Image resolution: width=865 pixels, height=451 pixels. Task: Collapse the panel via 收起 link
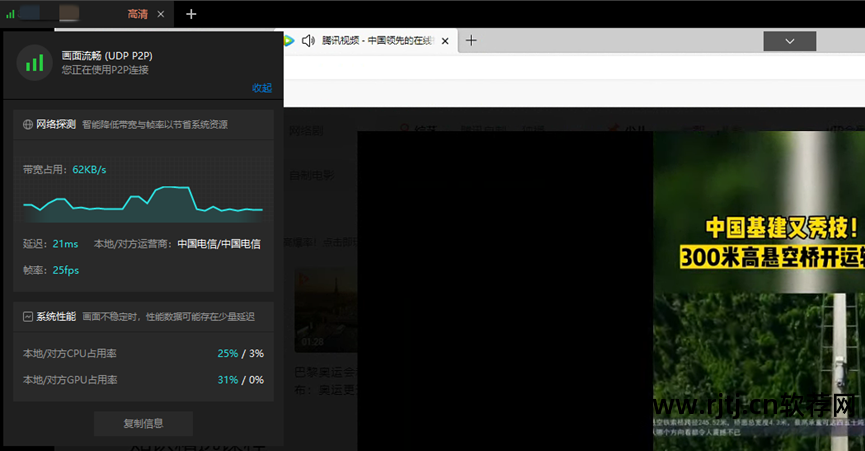click(x=262, y=88)
